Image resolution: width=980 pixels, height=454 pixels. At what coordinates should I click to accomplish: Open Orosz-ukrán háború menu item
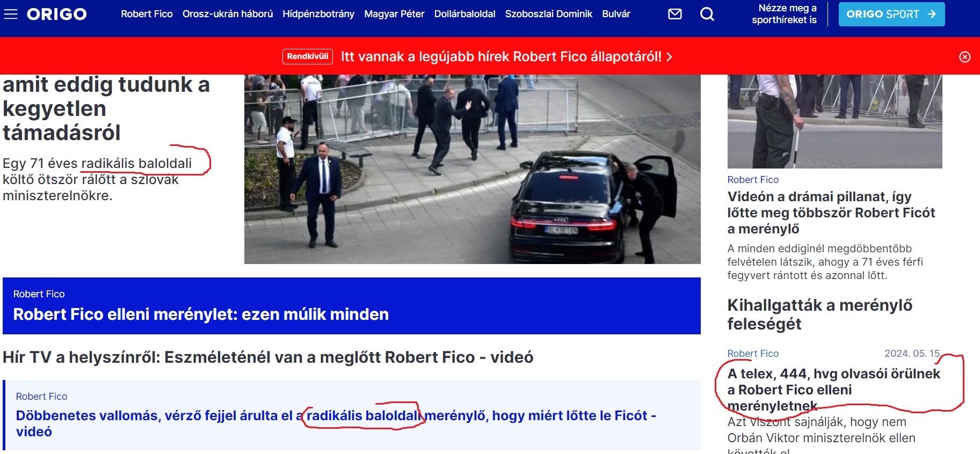point(228,14)
